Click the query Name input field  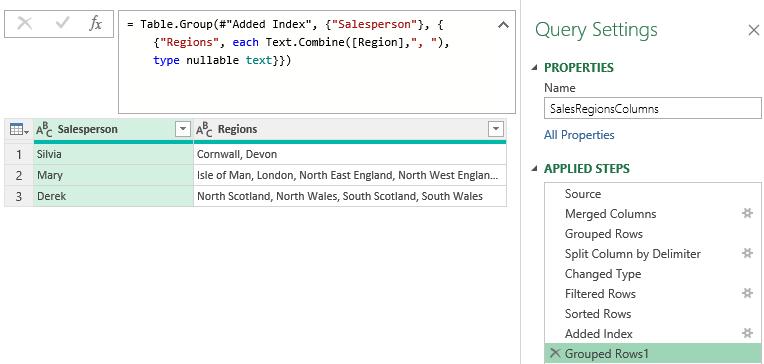pos(652,109)
